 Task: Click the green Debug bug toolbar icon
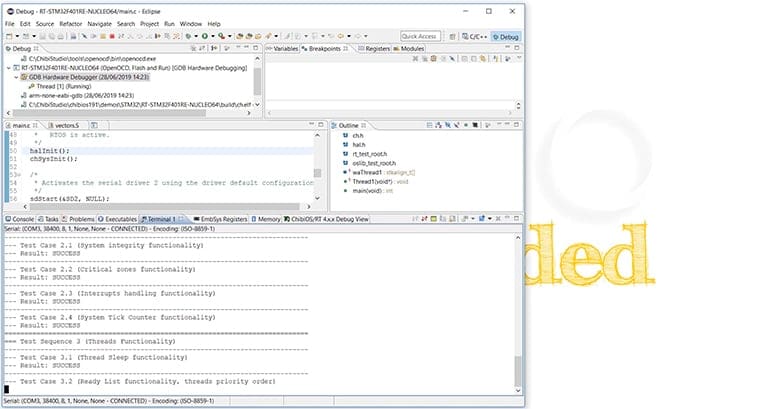(x=188, y=36)
